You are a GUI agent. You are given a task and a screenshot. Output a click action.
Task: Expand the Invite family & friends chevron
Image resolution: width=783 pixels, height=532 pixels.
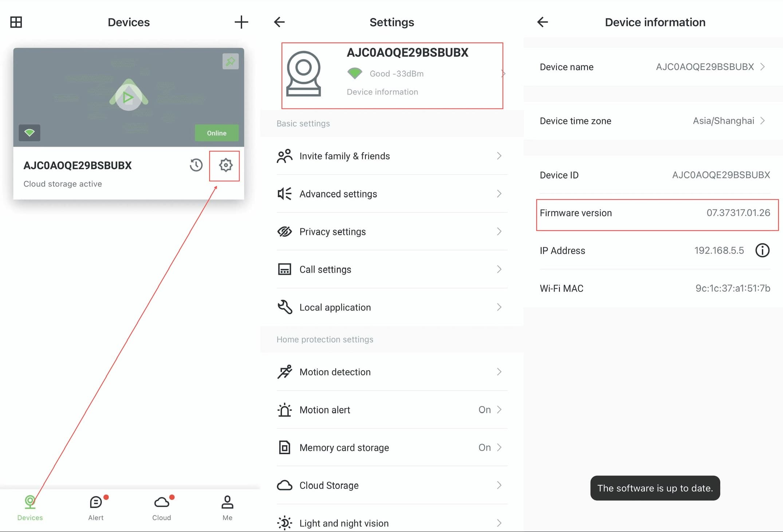tap(499, 156)
